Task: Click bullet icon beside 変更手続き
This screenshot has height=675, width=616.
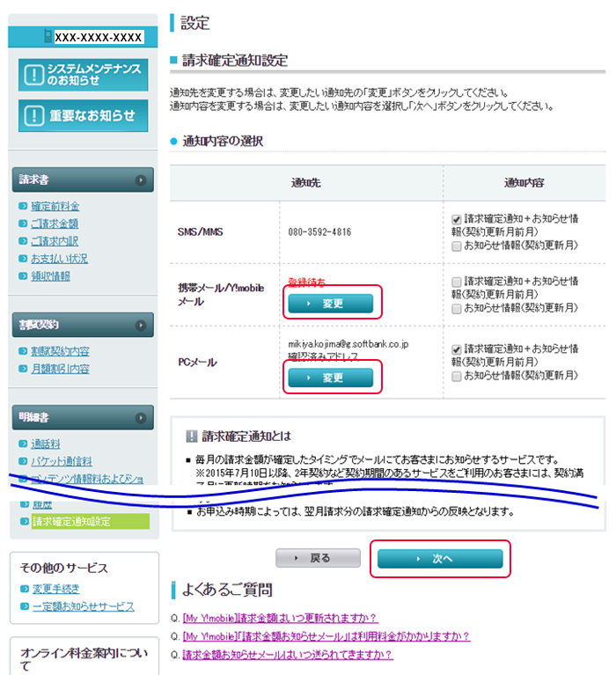Action: tap(25, 589)
